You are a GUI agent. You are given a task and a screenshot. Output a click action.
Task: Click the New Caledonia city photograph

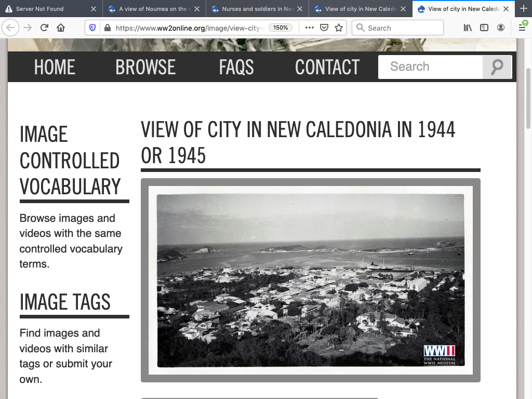[310, 280]
